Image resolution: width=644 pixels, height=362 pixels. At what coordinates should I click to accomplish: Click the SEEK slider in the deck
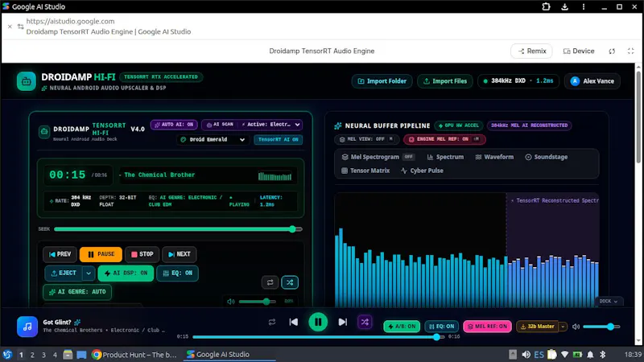coord(178,229)
